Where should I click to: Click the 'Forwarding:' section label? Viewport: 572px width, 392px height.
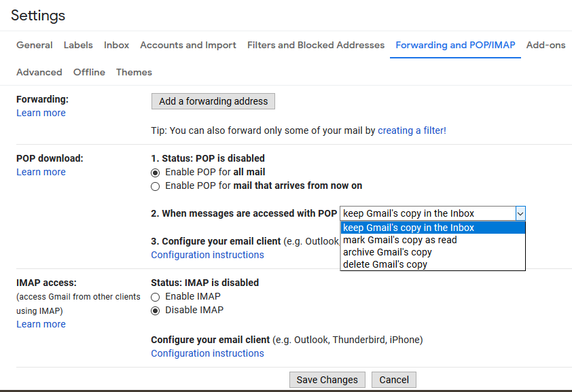click(42, 99)
